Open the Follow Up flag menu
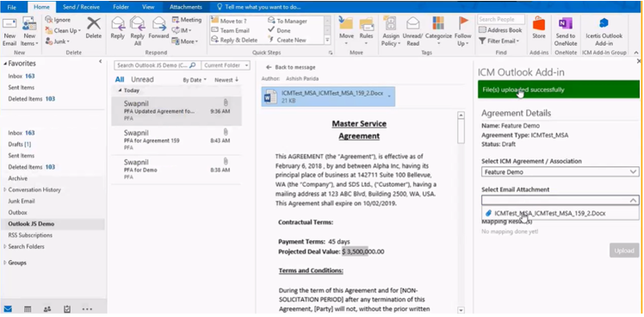Viewport: 644px width, 317px height. click(x=463, y=31)
